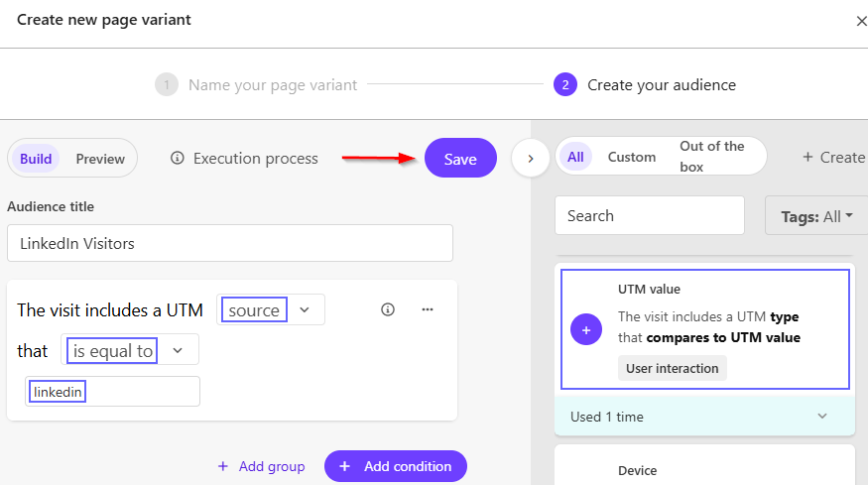Image resolution: width=868 pixels, height=485 pixels.
Task: Save the audience
Action: tap(460, 159)
